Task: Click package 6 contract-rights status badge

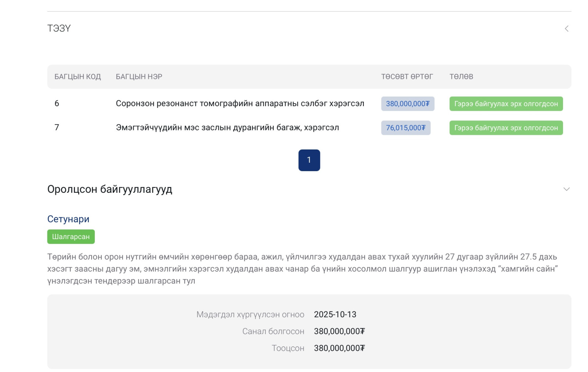Action: [x=506, y=104]
